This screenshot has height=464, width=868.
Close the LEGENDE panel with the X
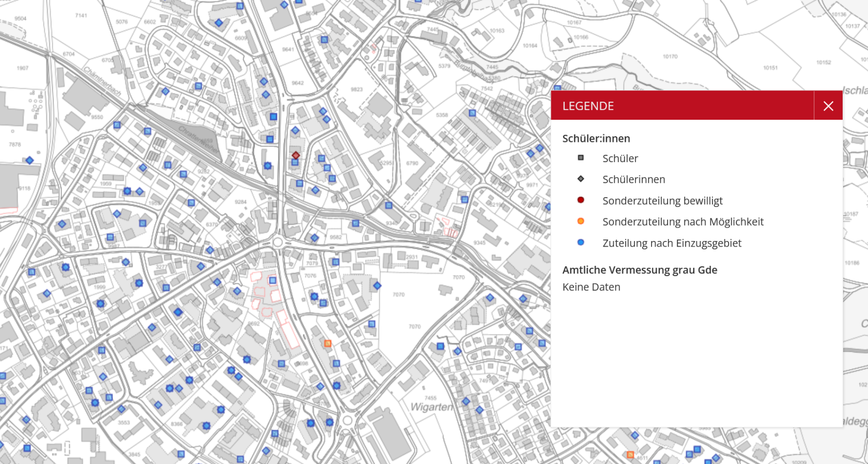(828, 106)
